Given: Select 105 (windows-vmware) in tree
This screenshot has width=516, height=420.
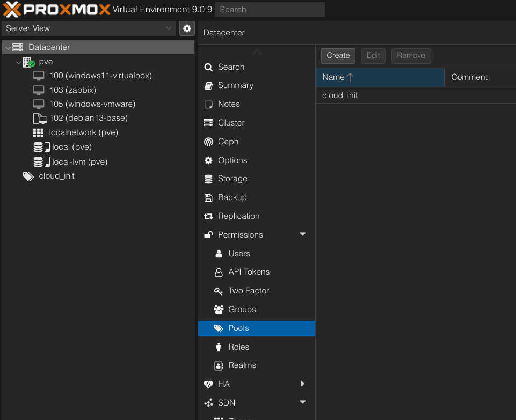Looking at the screenshot, I should (92, 104).
